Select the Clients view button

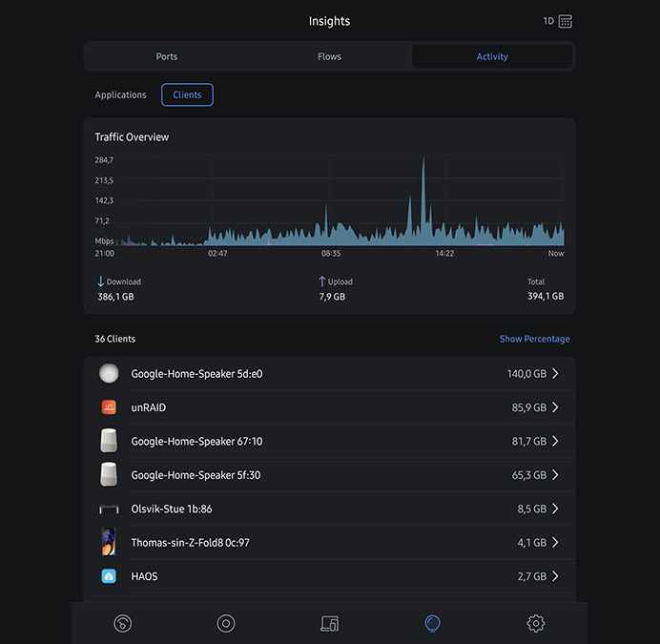(187, 94)
